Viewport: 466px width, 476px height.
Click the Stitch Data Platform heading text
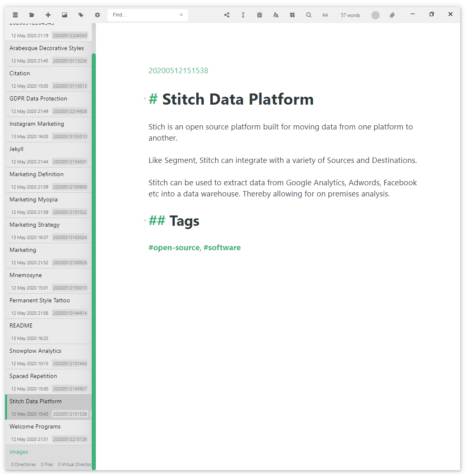(238, 99)
